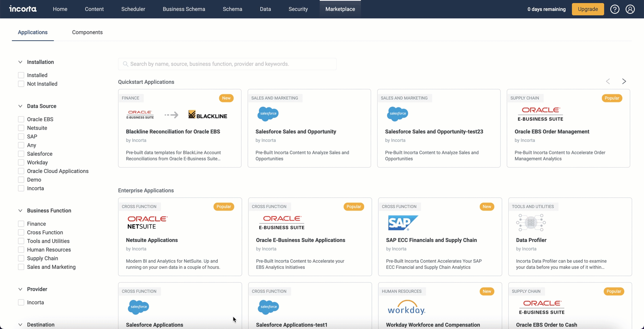Open the Data navigation item
This screenshot has width=644, height=329.
click(x=265, y=9)
